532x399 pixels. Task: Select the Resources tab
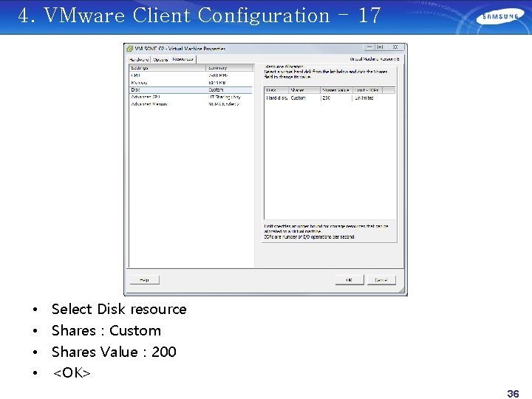(183, 59)
